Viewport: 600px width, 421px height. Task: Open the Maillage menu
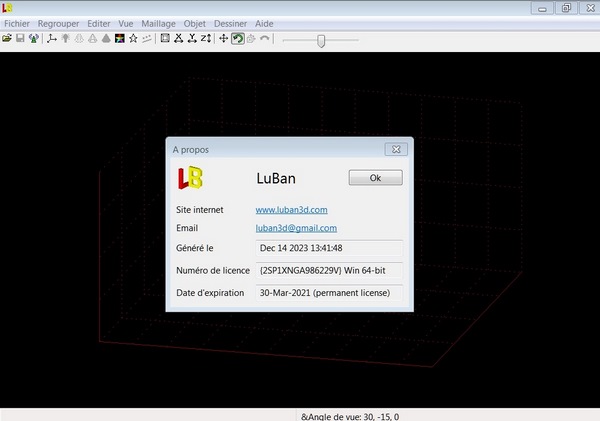point(158,24)
